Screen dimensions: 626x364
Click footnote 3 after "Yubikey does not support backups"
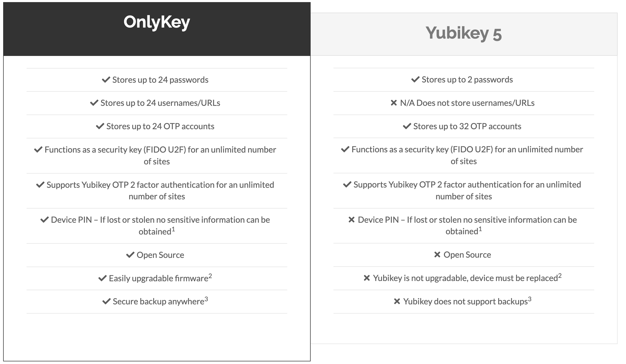point(530,299)
